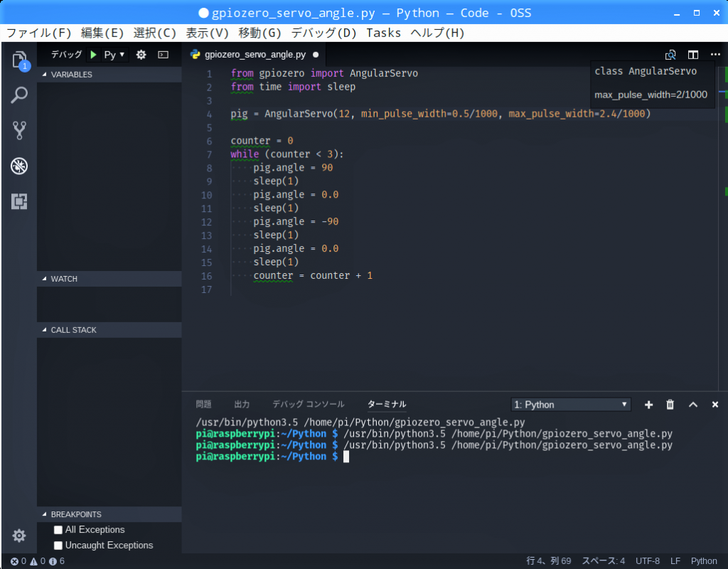Switch to the 出力 panel tab
The height and width of the screenshot is (569, 728).
242,404
